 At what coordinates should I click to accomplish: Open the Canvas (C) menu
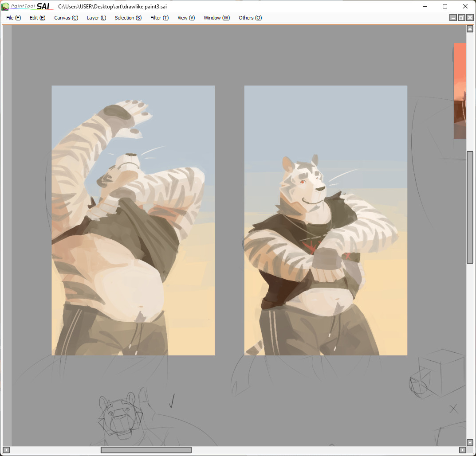pos(66,18)
